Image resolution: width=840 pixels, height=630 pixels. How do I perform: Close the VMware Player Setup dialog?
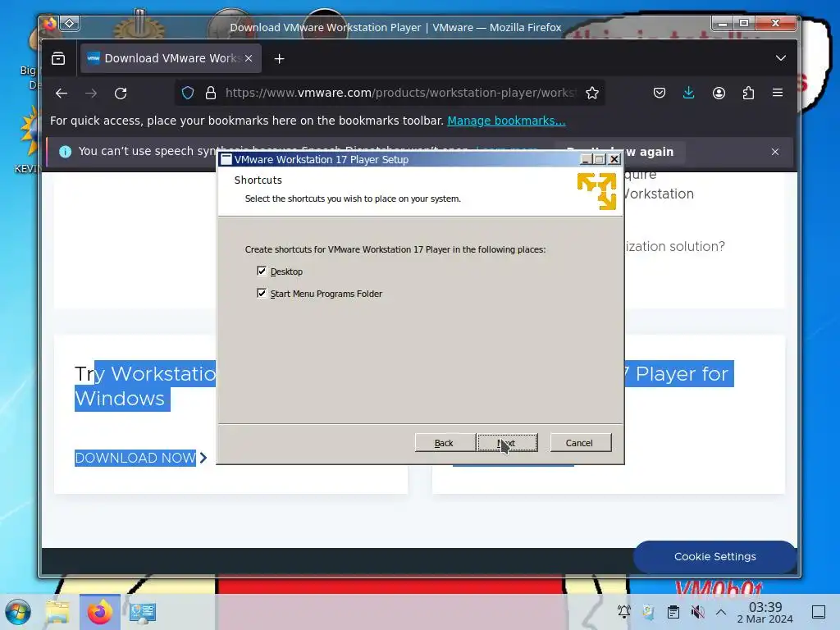614,159
